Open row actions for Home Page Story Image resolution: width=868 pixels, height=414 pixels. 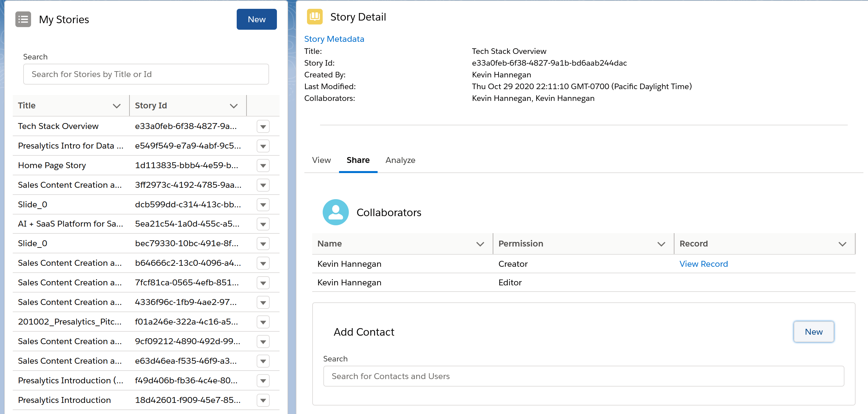point(263,166)
